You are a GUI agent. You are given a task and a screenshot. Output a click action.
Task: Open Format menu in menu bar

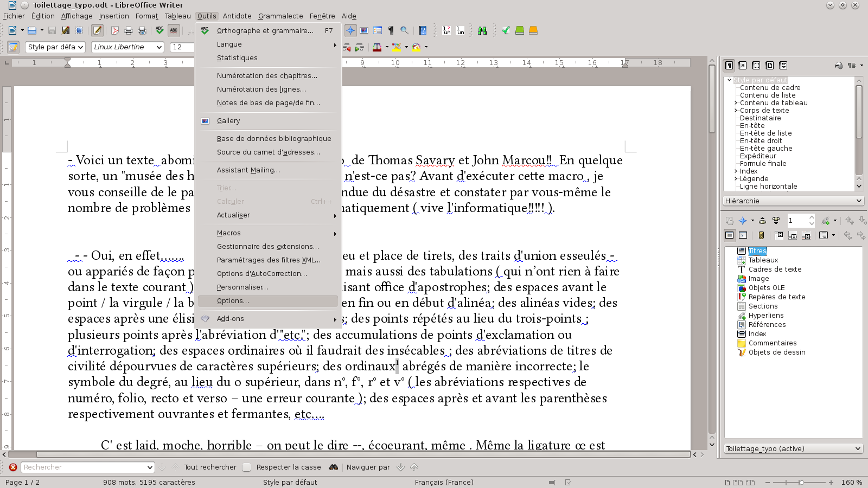(147, 16)
